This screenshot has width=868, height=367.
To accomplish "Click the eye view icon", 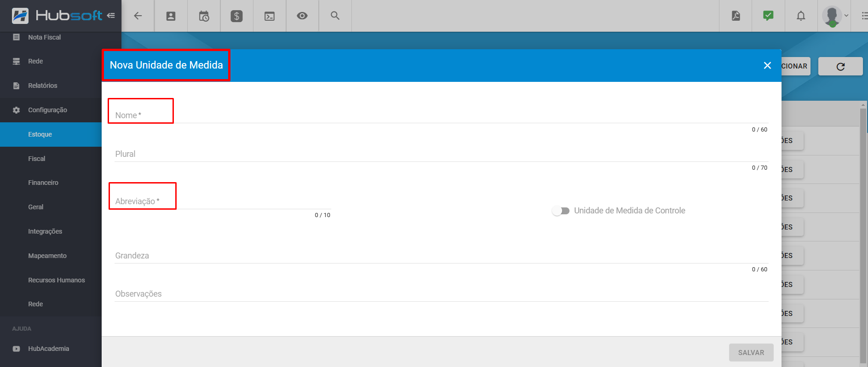I will click(302, 16).
